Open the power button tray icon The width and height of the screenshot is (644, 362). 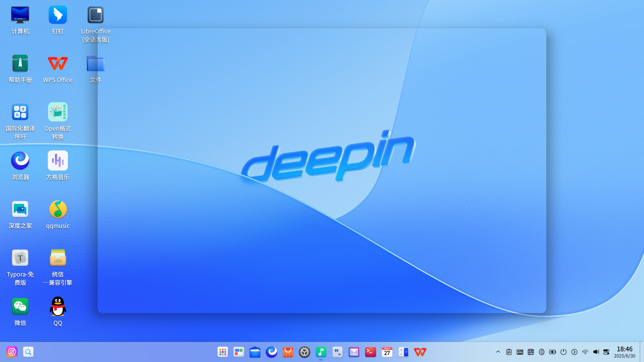[x=563, y=352]
